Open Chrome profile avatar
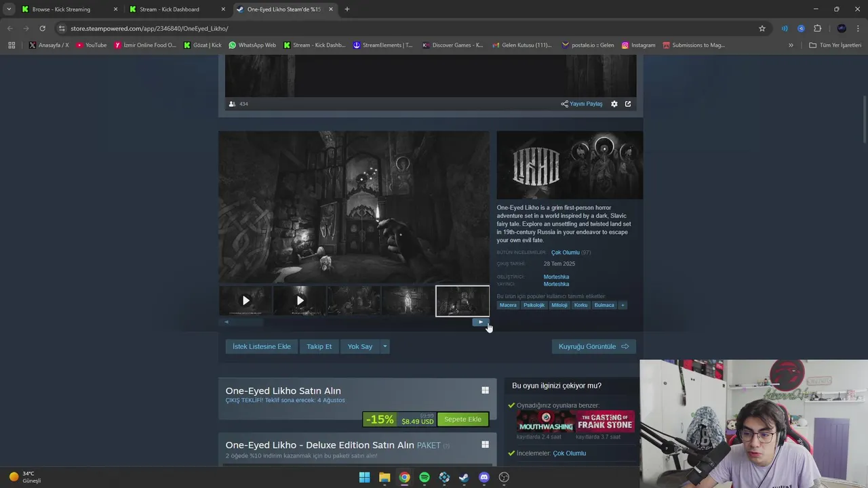Screen dimensions: 868x488 tap(842, 28)
